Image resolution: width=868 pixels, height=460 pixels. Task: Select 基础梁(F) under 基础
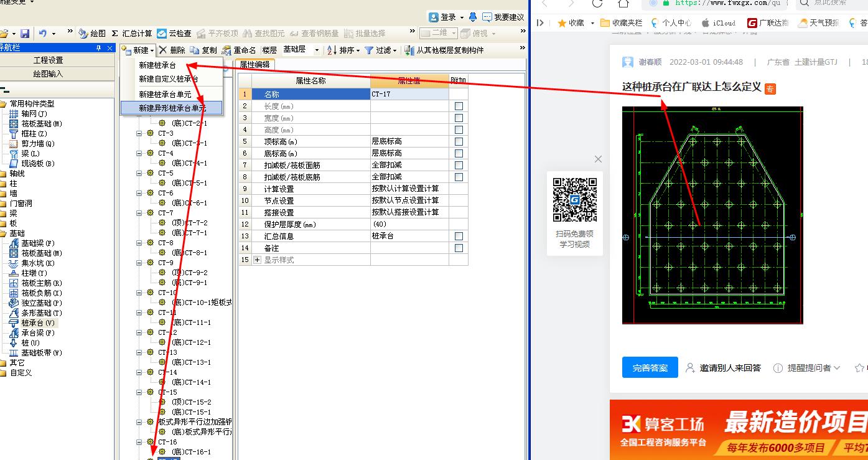pos(32,243)
